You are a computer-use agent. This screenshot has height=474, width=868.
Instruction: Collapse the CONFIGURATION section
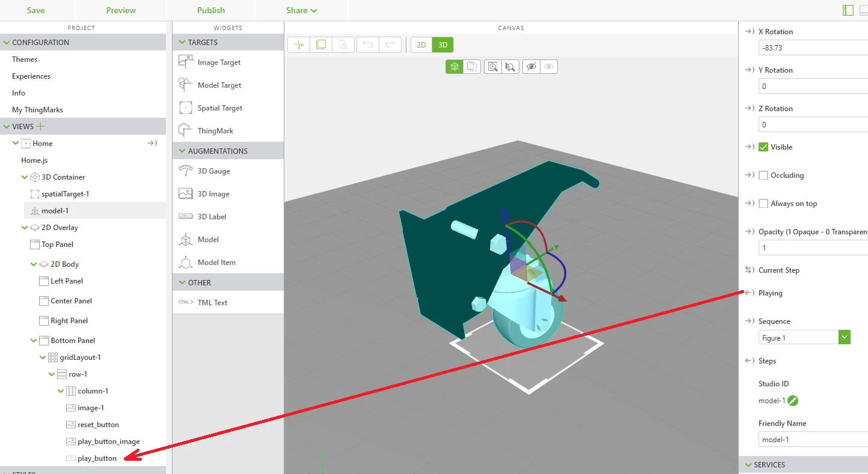(7, 43)
